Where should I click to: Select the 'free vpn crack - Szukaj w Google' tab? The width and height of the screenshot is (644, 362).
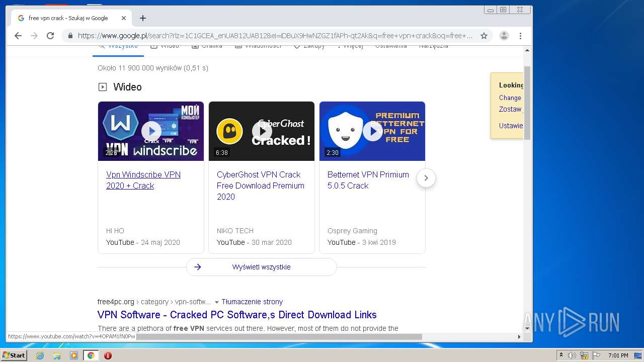coord(71,18)
